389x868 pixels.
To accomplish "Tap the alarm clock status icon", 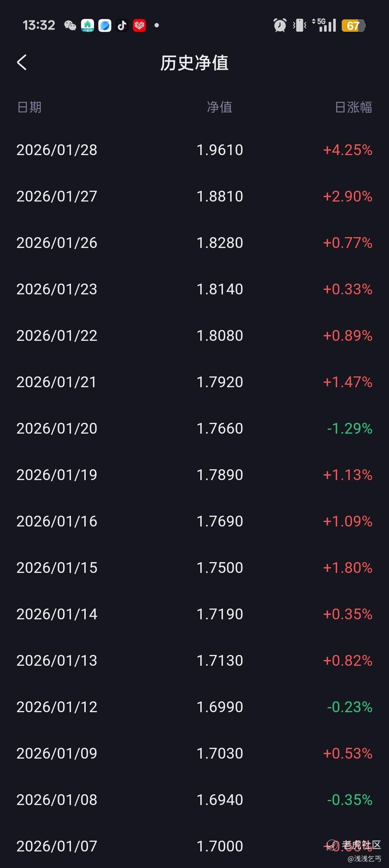I will [x=280, y=25].
